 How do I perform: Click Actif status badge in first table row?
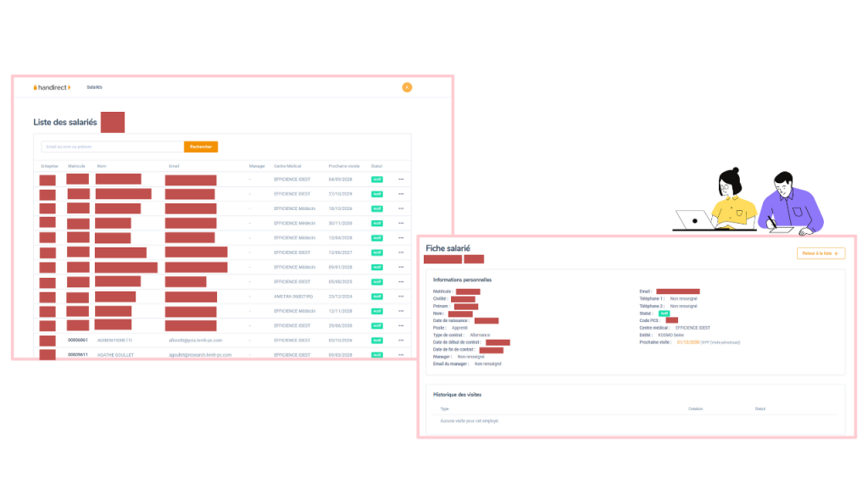[x=376, y=180]
